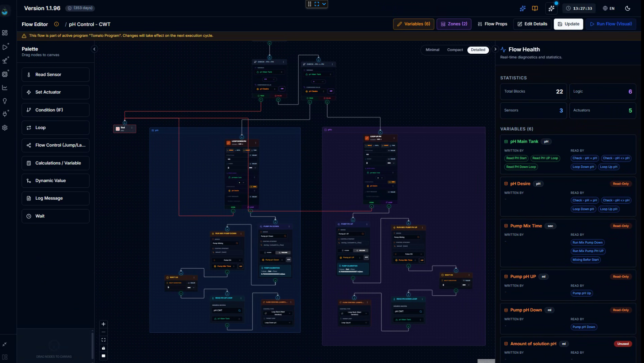Click the fit view canvas control
The height and width of the screenshot is (363, 644).
click(103, 340)
